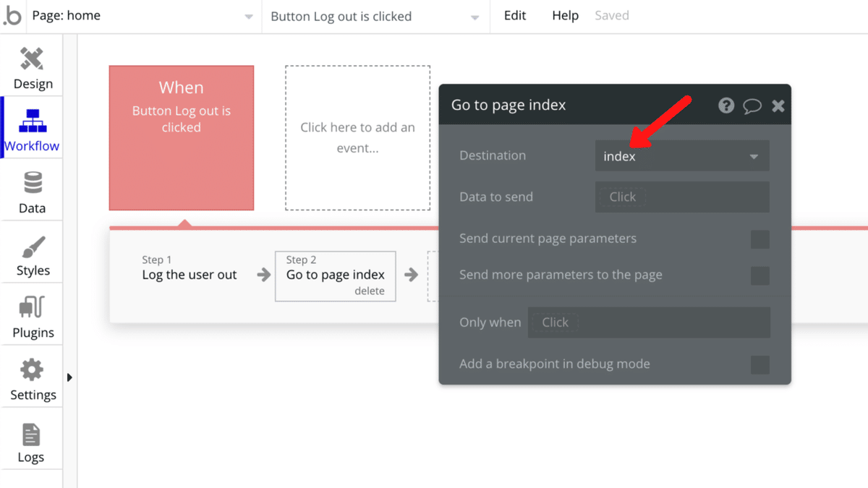The image size is (868, 488).
Task: Open the Destination index dropdown
Action: click(681, 156)
